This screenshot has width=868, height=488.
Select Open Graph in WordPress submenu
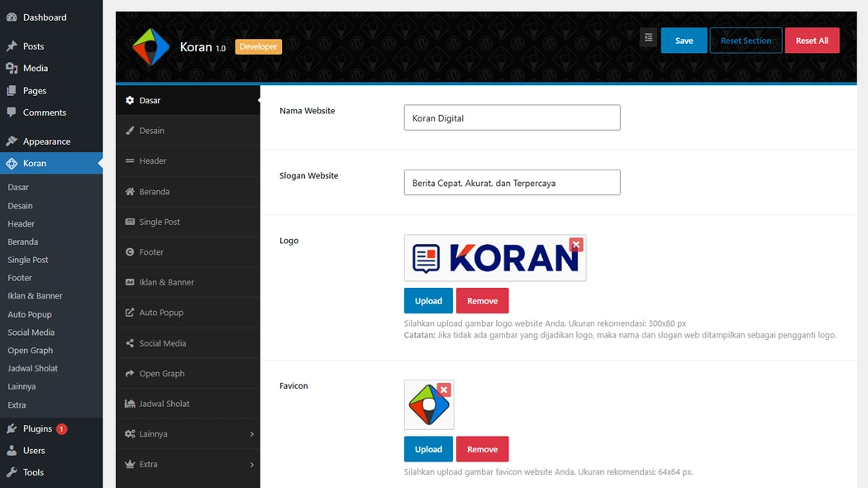[31, 350]
